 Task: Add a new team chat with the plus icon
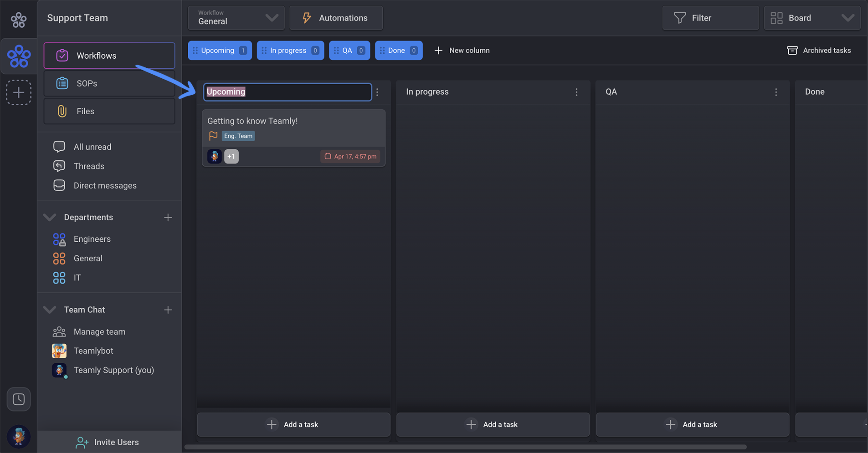point(168,310)
